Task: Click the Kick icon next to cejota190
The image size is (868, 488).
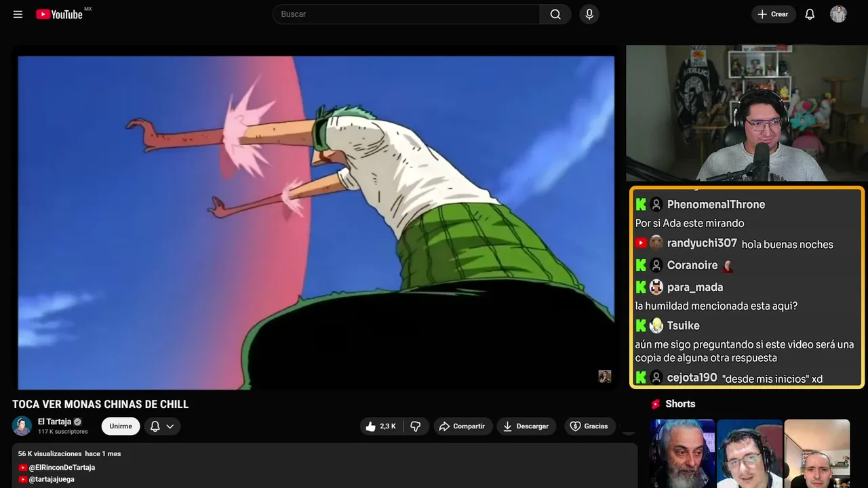Action: point(641,378)
